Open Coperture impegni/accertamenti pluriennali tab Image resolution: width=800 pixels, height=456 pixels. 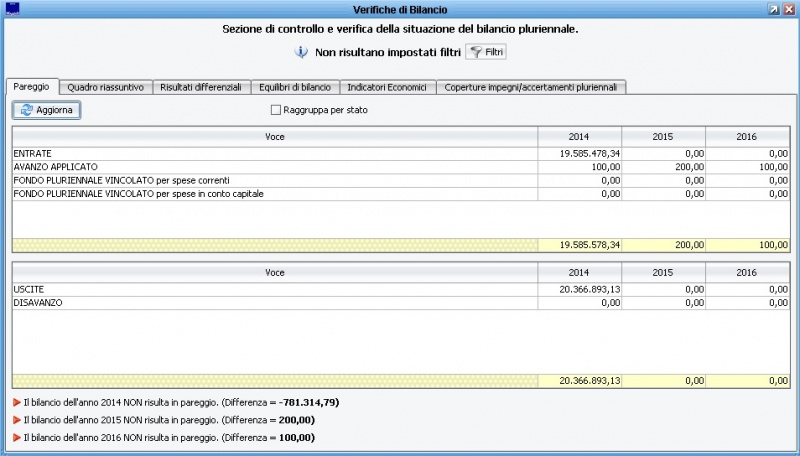(531, 87)
